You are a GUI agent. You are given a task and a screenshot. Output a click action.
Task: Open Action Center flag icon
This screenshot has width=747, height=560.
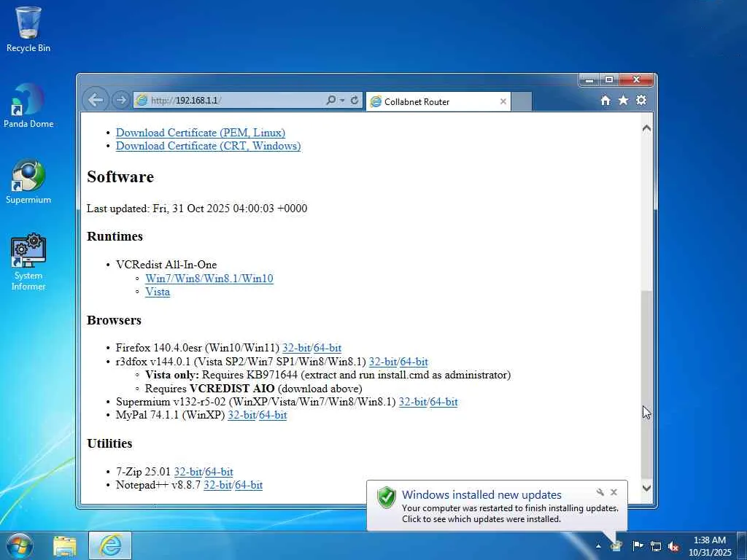(x=638, y=545)
